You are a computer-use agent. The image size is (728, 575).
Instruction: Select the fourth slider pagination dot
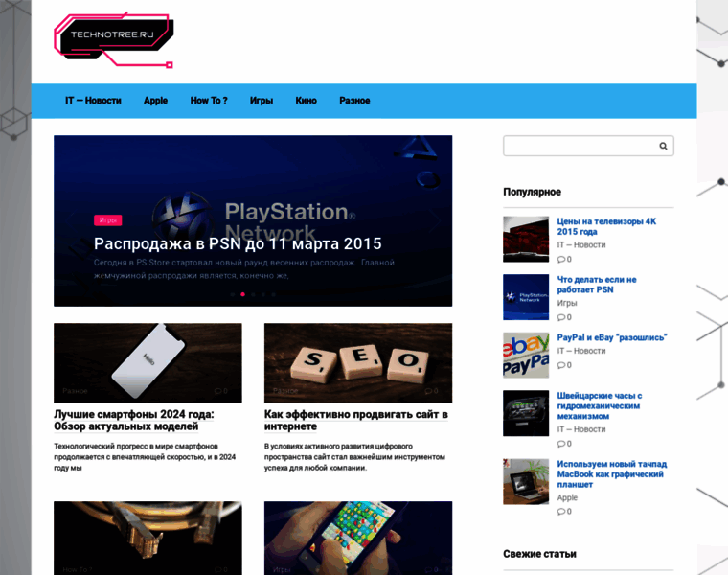263,294
